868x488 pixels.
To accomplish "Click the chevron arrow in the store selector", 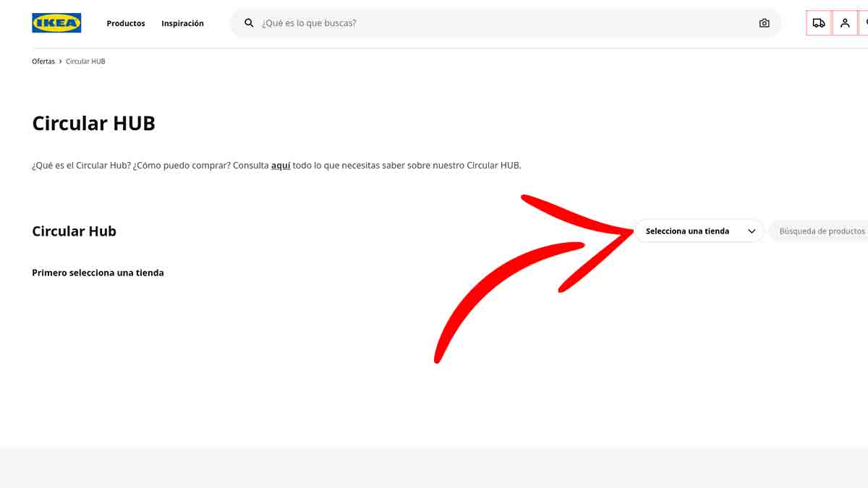I will tap(752, 231).
